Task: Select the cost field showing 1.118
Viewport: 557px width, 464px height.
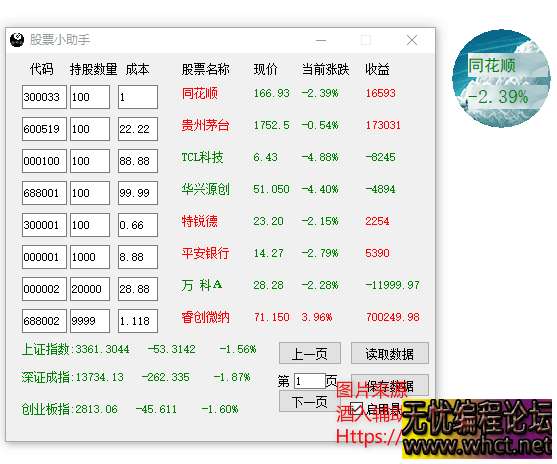Action: (138, 321)
